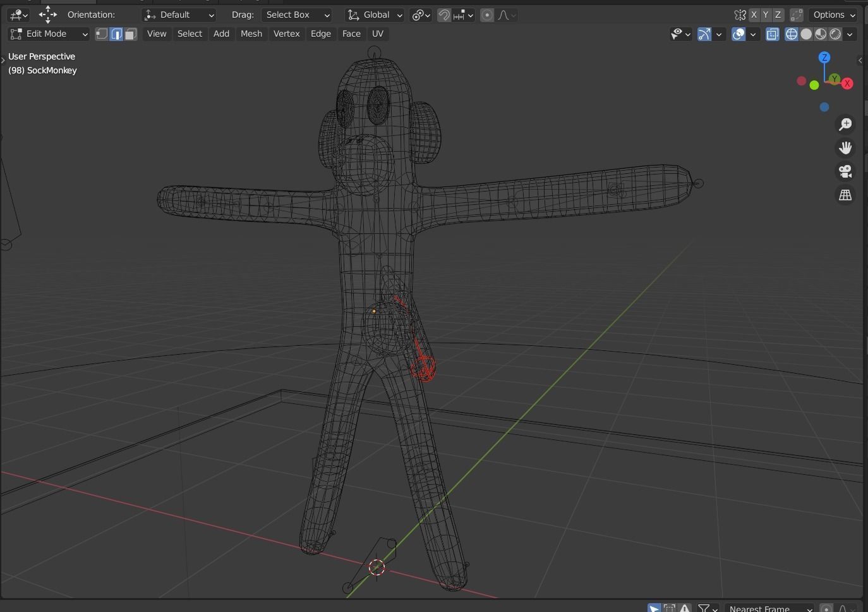Viewport: 868px width, 612px height.
Task: Toggle X axis mirror
Action: click(754, 15)
